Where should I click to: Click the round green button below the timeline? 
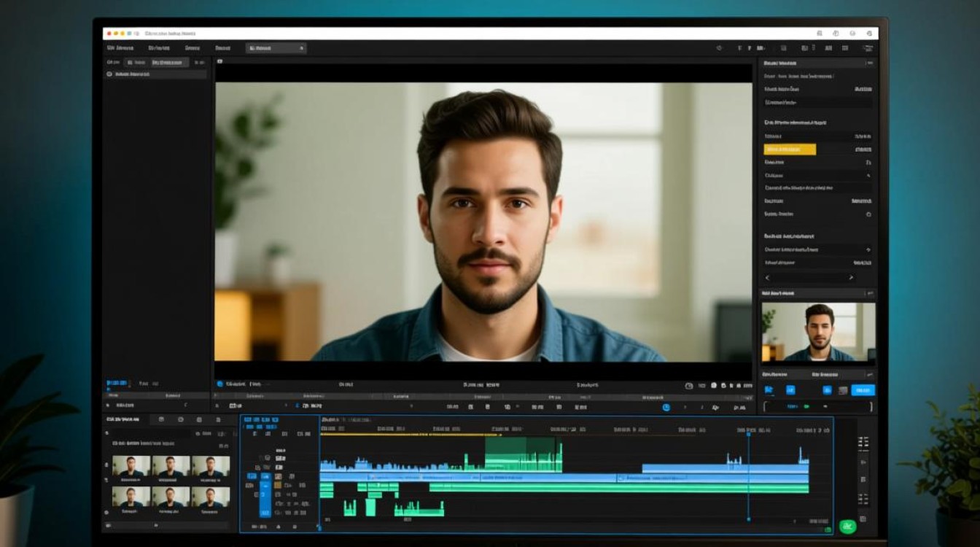coord(847,525)
